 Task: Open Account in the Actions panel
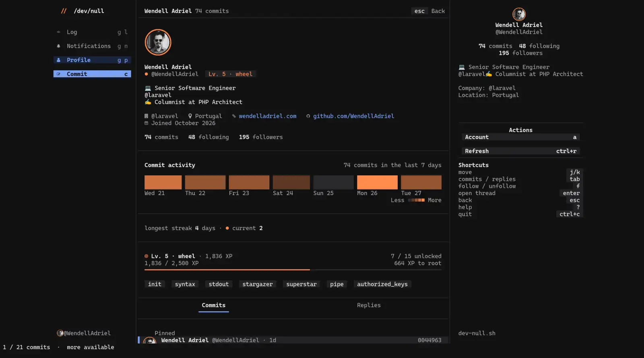[521, 137]
